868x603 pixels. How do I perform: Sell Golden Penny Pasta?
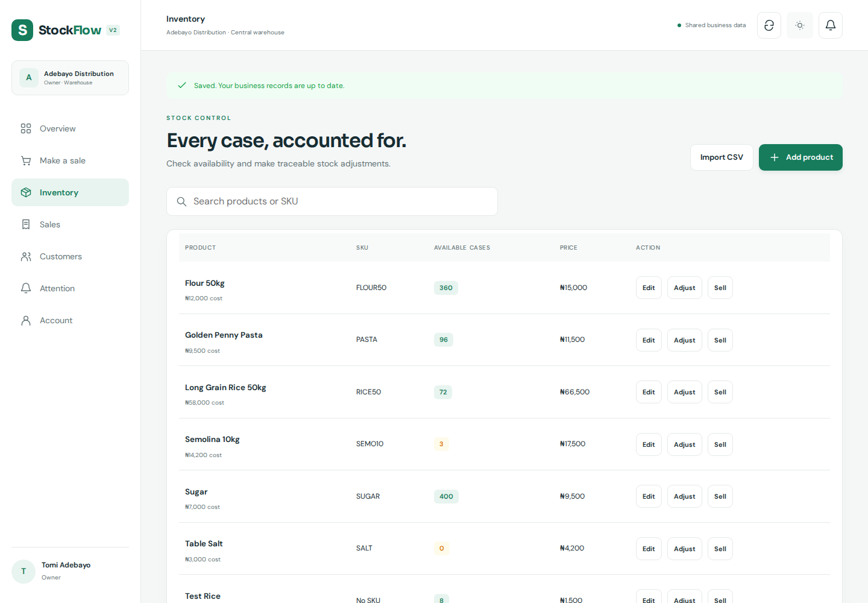click(x=720, y=340)
